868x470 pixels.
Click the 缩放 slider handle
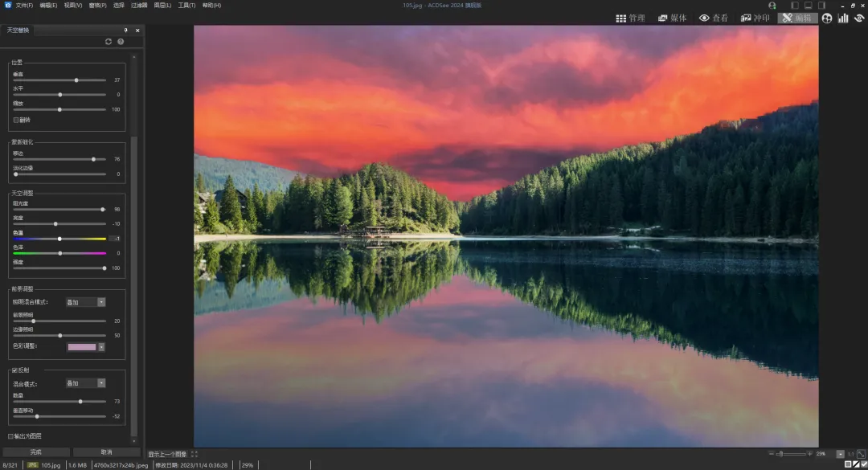click(x=59, y=109)
